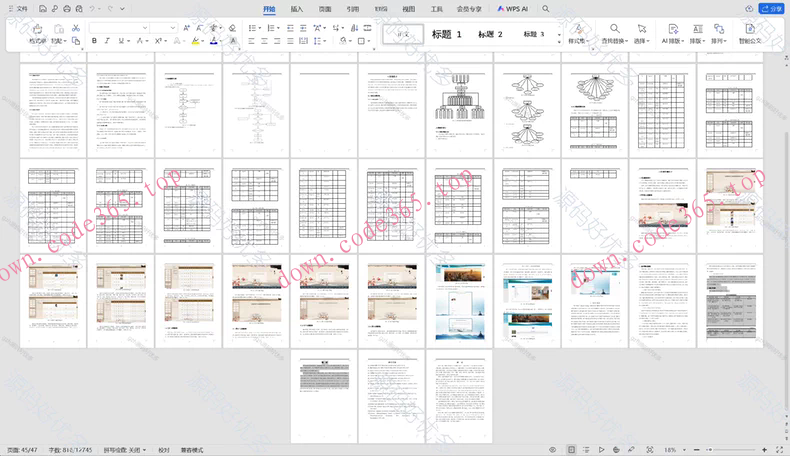Align text left
790x456 pixels.
tap(251, 41)
